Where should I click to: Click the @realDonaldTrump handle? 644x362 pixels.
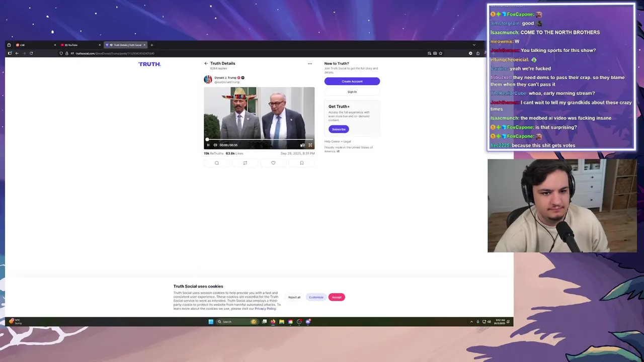point(227,82)
